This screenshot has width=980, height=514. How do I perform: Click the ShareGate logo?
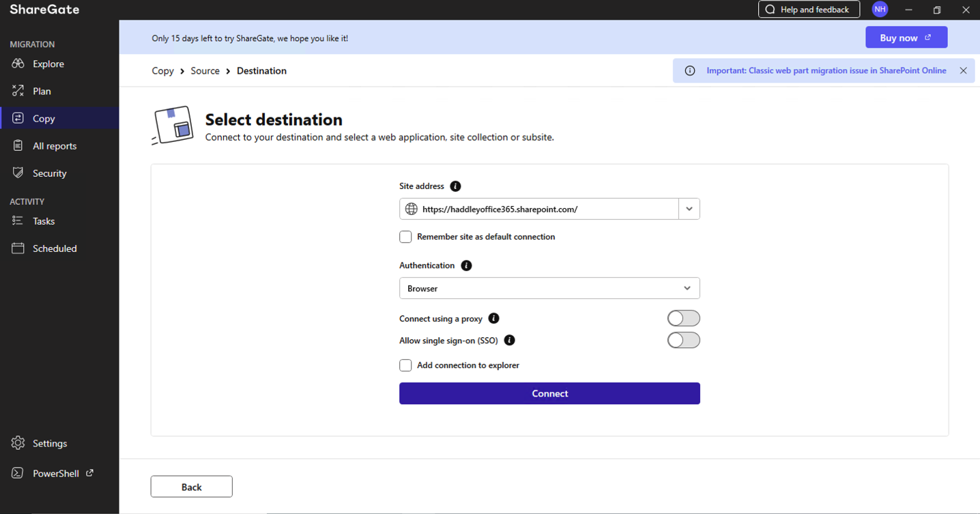(x=44, y=10)
